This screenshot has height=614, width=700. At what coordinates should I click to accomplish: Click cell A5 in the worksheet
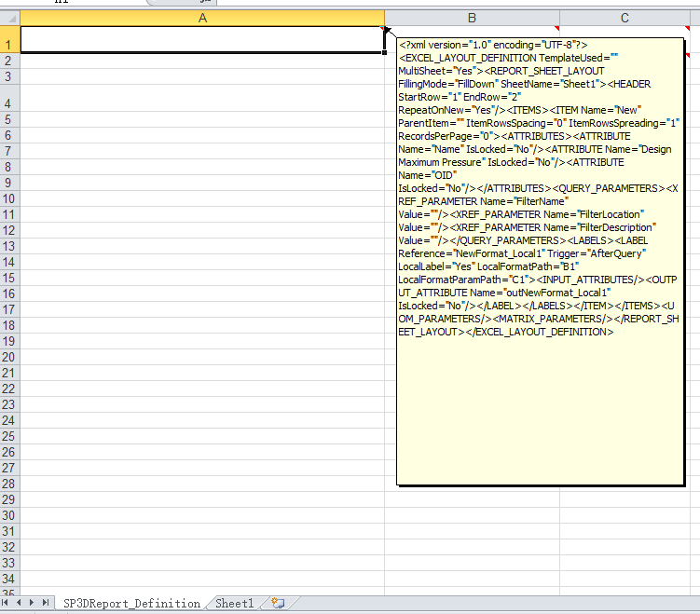coord(202,119)
